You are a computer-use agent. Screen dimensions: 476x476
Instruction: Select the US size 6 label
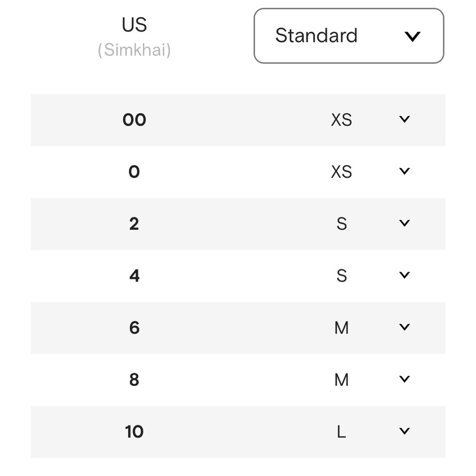click(134, 327)
